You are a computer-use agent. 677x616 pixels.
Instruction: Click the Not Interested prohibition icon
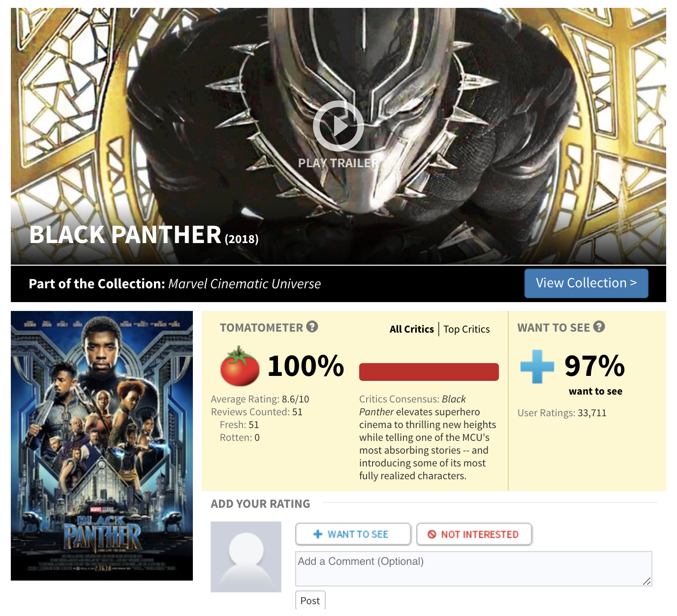pos(432,534)
